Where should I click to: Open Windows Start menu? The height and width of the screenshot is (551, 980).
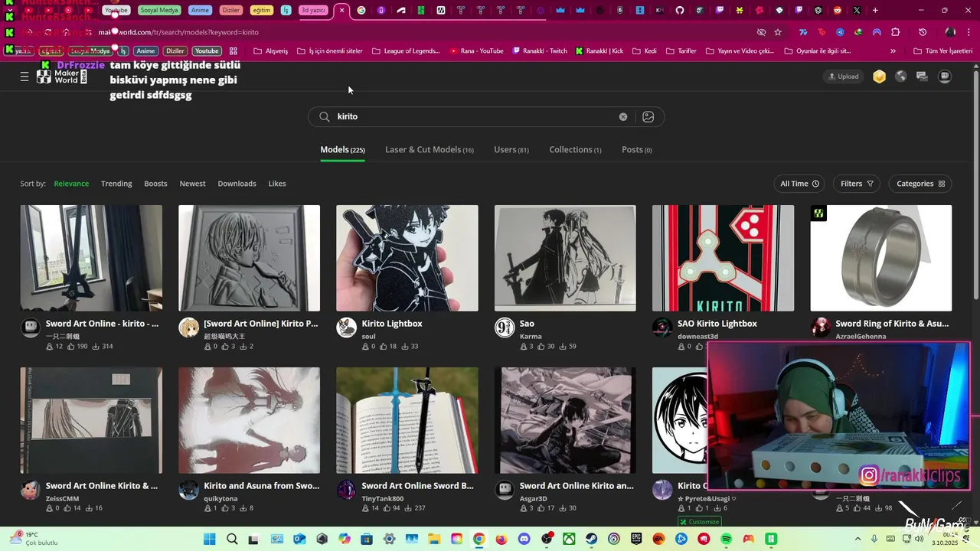point(209,540)
